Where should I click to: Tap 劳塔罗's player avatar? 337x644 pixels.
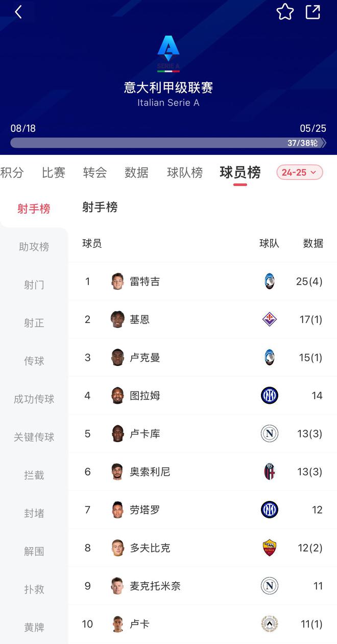point(117,510)
